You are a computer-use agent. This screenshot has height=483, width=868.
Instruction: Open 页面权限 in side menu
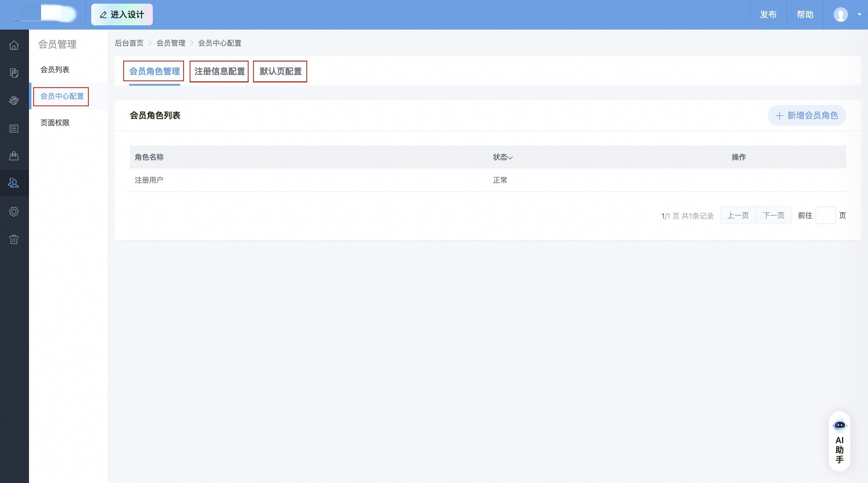(x=55, y=123)
